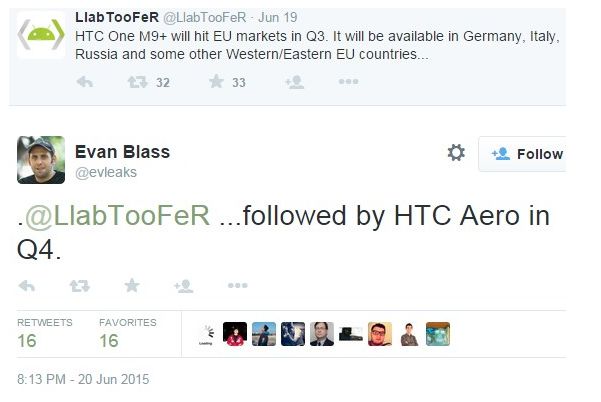Reply to LlabTooFeR's quoted tweet

click(x=85, y=82)
